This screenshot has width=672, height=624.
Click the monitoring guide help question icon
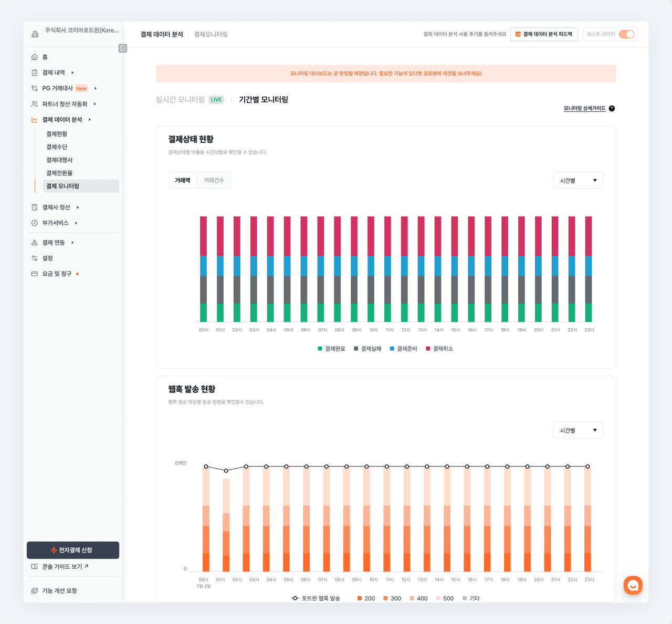point(612,109)
